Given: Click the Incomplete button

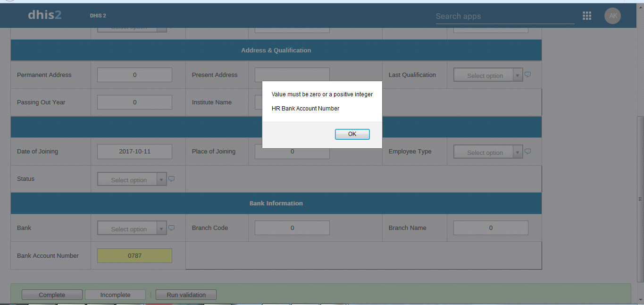Looking at the screenshot, I should (x=115, y=295).
